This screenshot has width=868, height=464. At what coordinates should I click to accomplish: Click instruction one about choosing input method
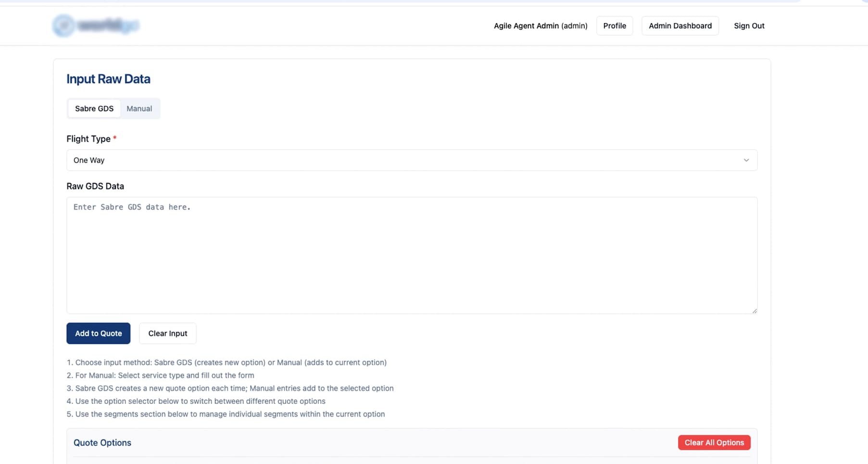(x=226, y=363)
